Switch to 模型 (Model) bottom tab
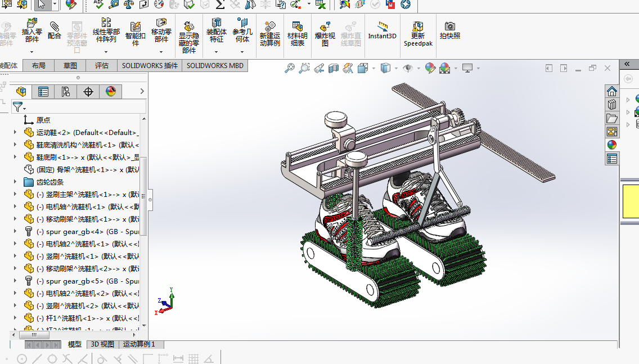 [x=74, y=344]
